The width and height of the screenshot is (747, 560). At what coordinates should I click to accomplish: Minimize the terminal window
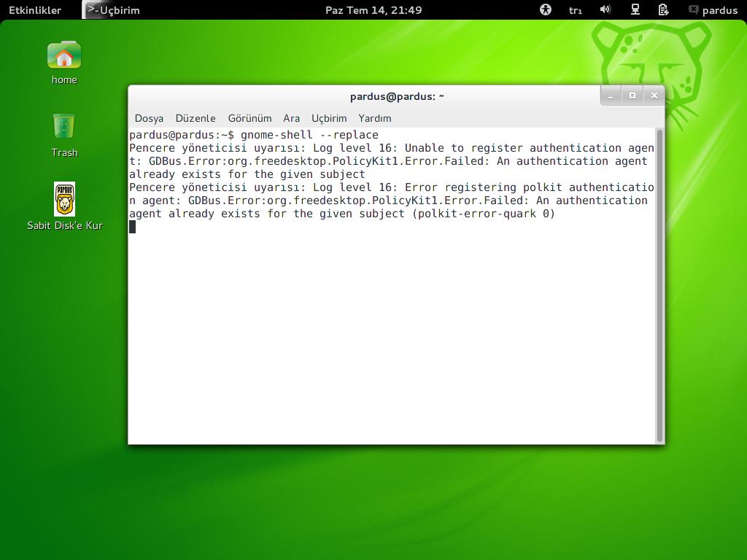pyautogui.click(x=611, y=96)
